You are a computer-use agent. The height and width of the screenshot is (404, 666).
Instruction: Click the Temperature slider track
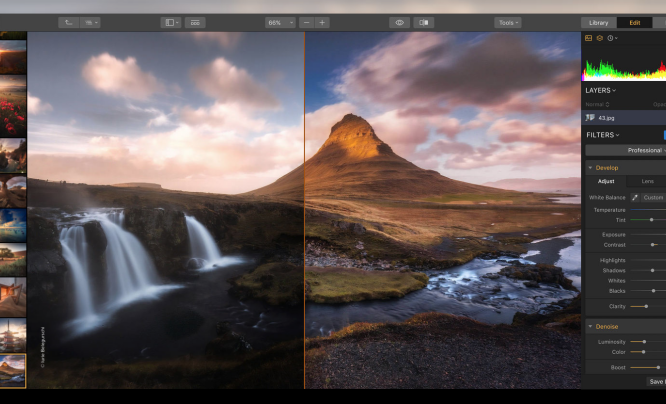coord(648,210)
